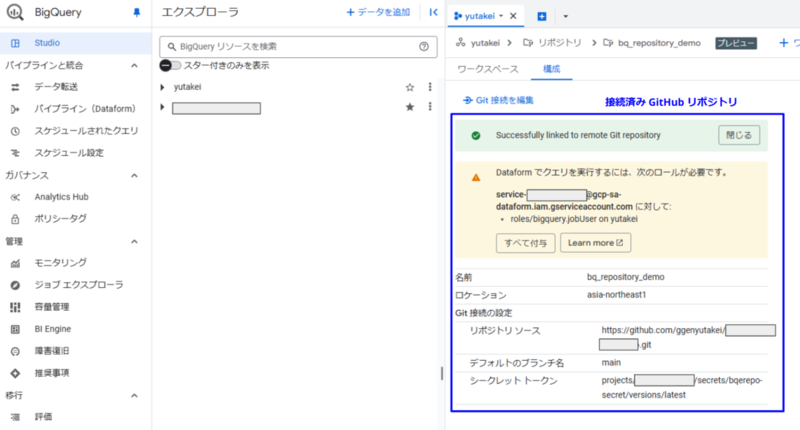Viewport: 800px width, 430px height.
Task: Open スケジュール設定 page
Action: [69, 153]
